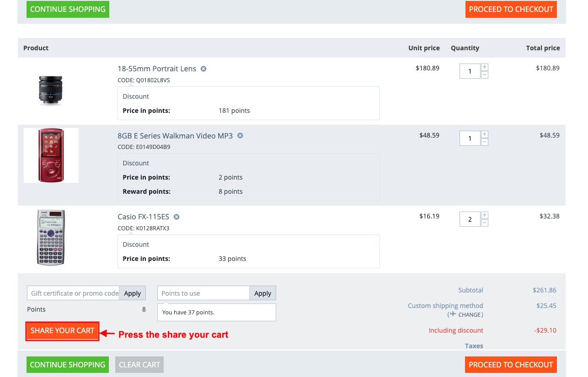This screenshot has width=588, height=377.
Task: Increase Walkman Video MP3 quantity
Action: pos(485,134)
